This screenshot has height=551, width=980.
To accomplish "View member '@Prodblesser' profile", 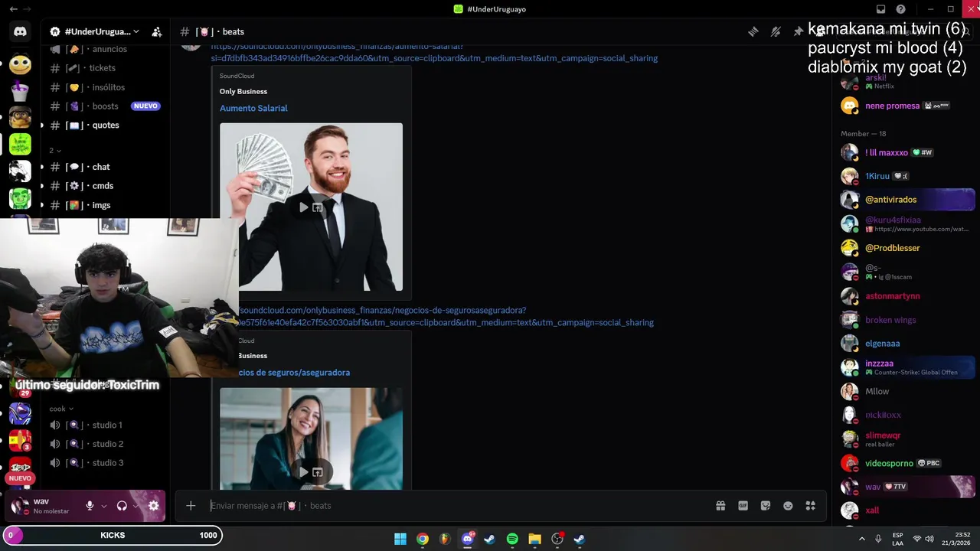I will coord(908,248).
